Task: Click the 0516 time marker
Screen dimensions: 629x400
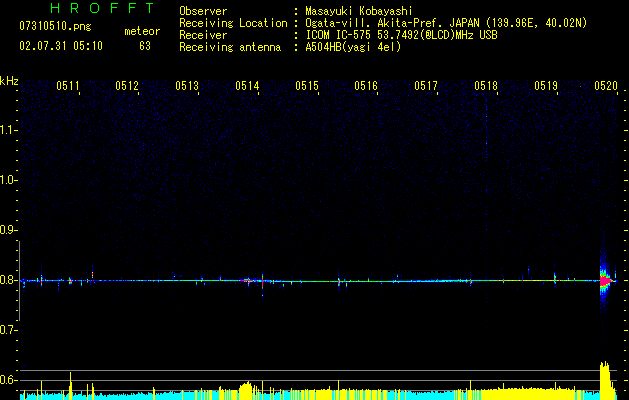Action: click(366, 86)
